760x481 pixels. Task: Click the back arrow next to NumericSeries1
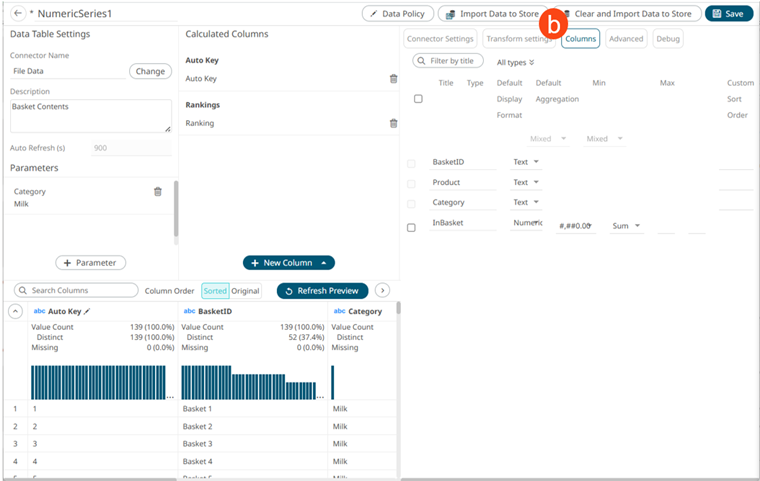pyautogui.click(x=18, y=14)
